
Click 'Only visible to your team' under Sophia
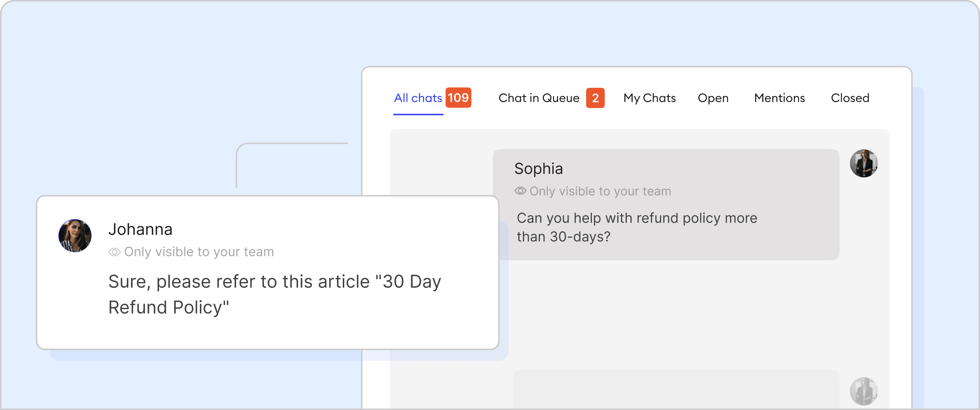(x=600, y=191)
